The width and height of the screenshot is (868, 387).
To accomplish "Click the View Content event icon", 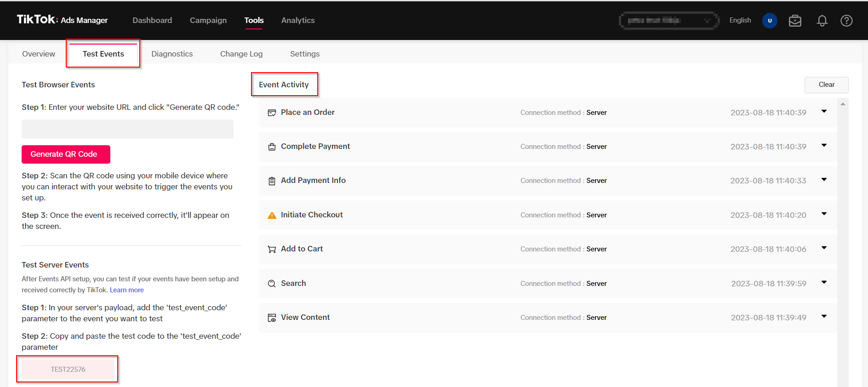I will pos(272,318).
